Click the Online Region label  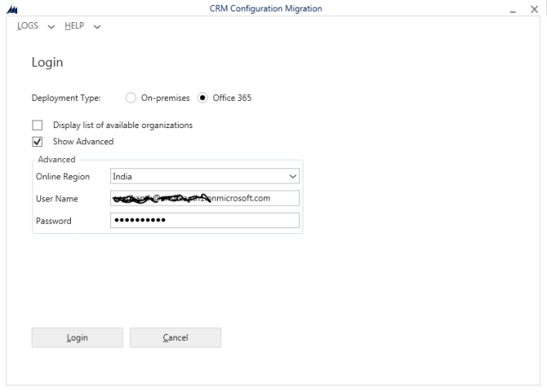pos(62,177)
